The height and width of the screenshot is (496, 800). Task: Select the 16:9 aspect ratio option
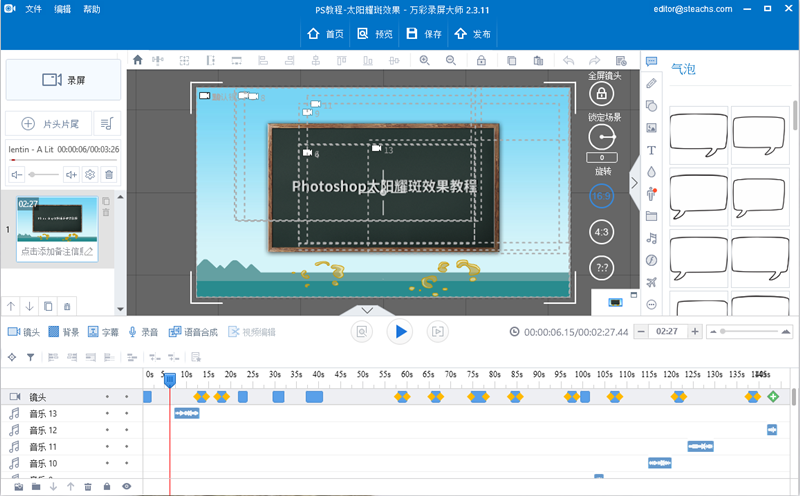tap(601, 197)
